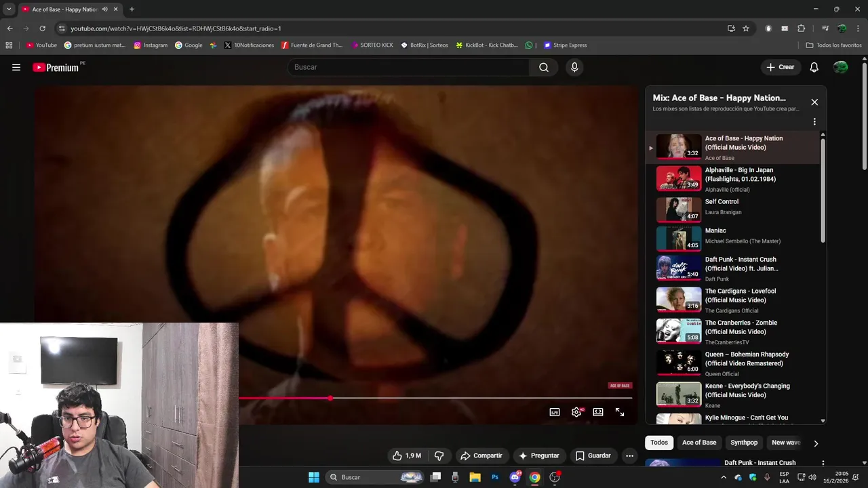The height and width of the screenshot is (488, 868).
Task: Open Chrome extensions puzzle icon
Action: [801, 28]
